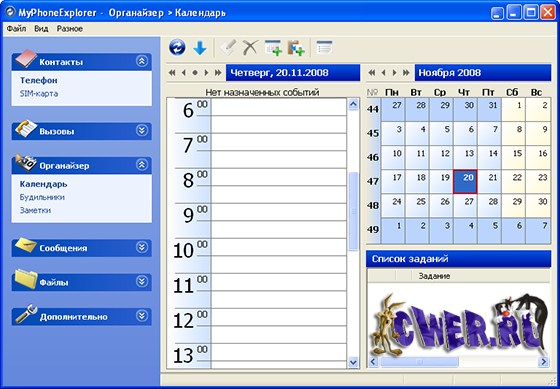
Task: Click the Сб weekday header
Action: [x=512, y=93]
